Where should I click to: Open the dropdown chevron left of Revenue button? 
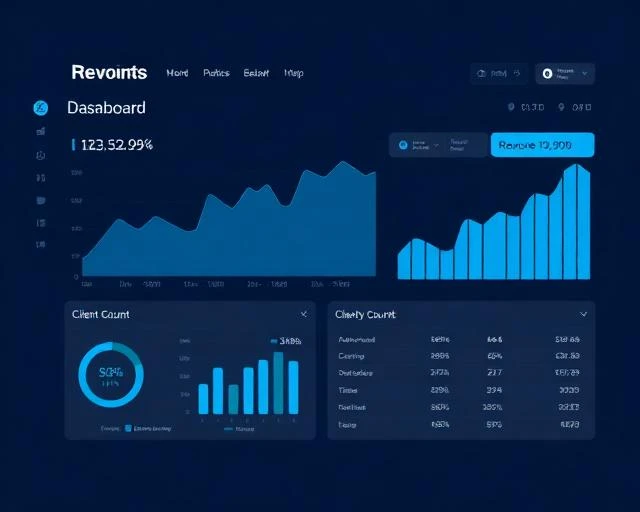click(x=436, y=145)
